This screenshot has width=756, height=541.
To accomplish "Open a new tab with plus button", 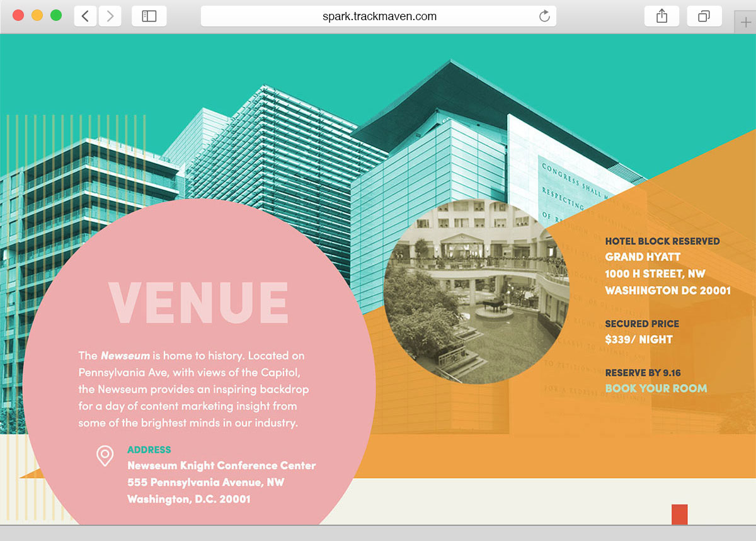I will [x=747, y=21].
